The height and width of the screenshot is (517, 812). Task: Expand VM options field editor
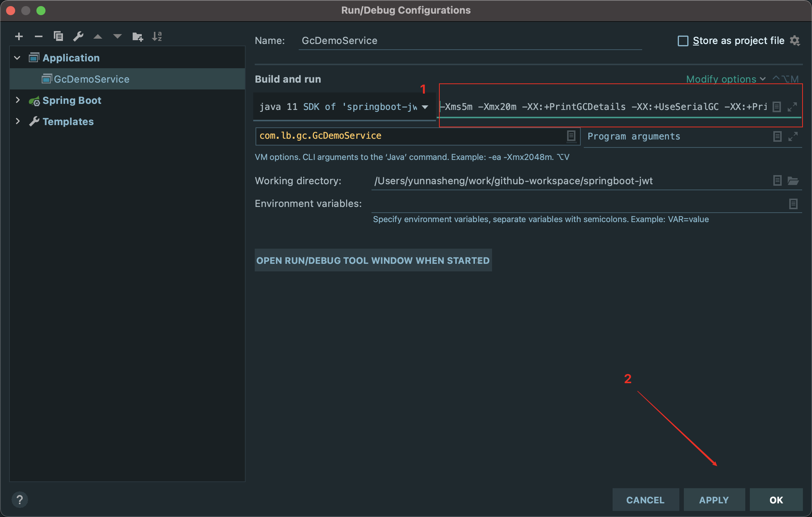(x=792, y=107)
